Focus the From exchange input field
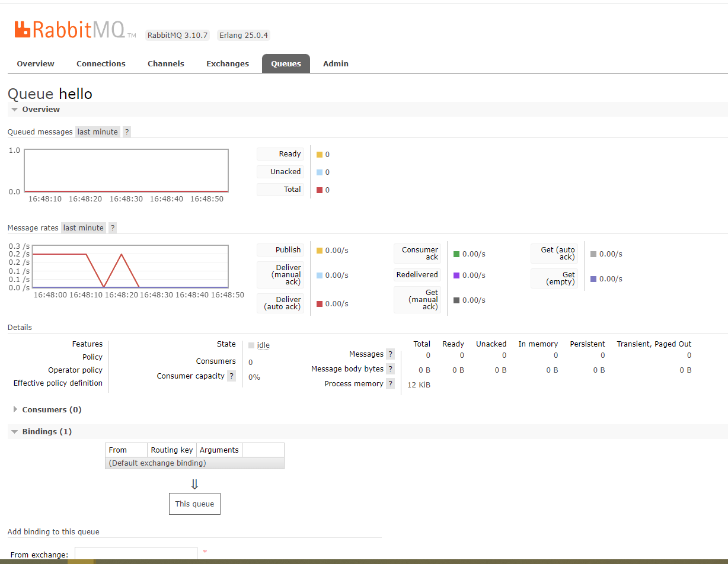Screen dimensions: 728x564 (136, 553)
